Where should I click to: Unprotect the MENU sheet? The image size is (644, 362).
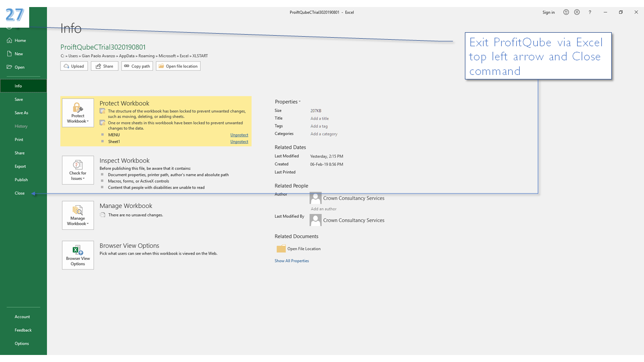coord(239,135)
